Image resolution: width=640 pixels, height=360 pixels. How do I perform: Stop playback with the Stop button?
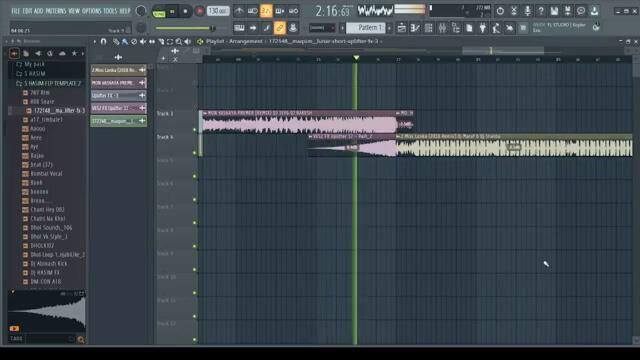click(x=185, y=11)
